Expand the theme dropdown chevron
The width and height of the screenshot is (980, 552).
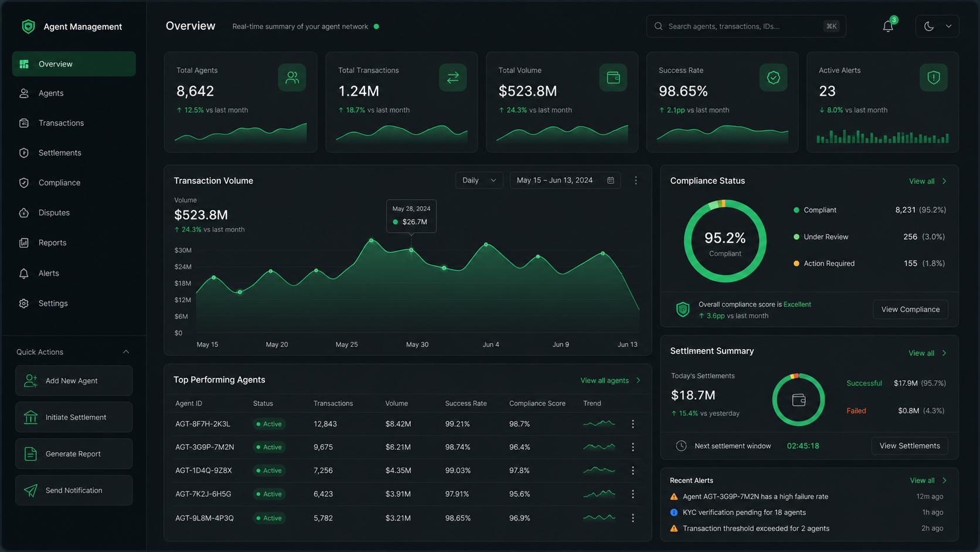(x=948, y=26)
